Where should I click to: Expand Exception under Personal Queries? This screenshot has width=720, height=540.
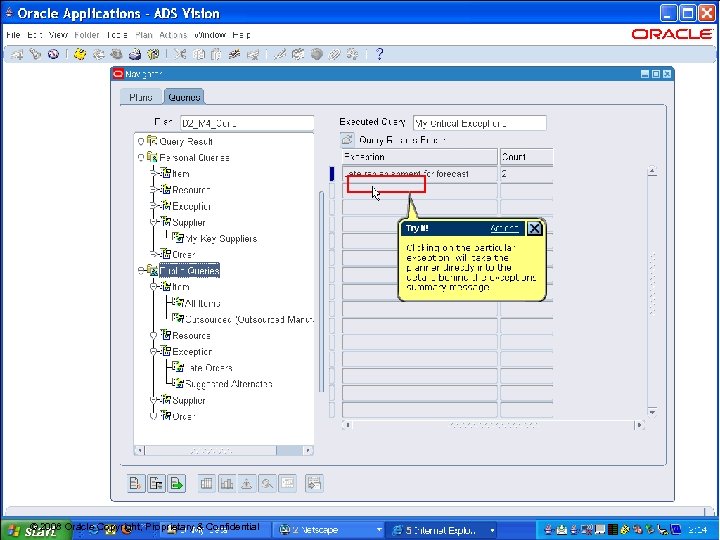pos(154,206)
